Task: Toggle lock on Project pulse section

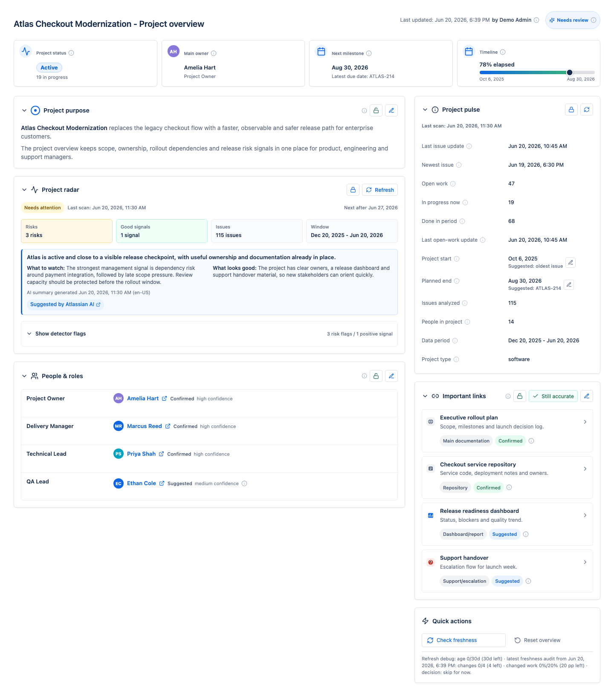Action: click(571, 110)
